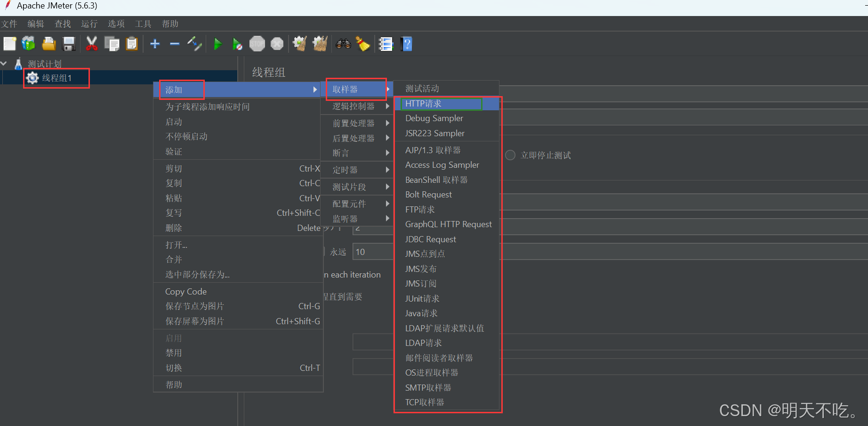Click the Stop test icon
Screen dimensions: 868x426
pos(257,44)
